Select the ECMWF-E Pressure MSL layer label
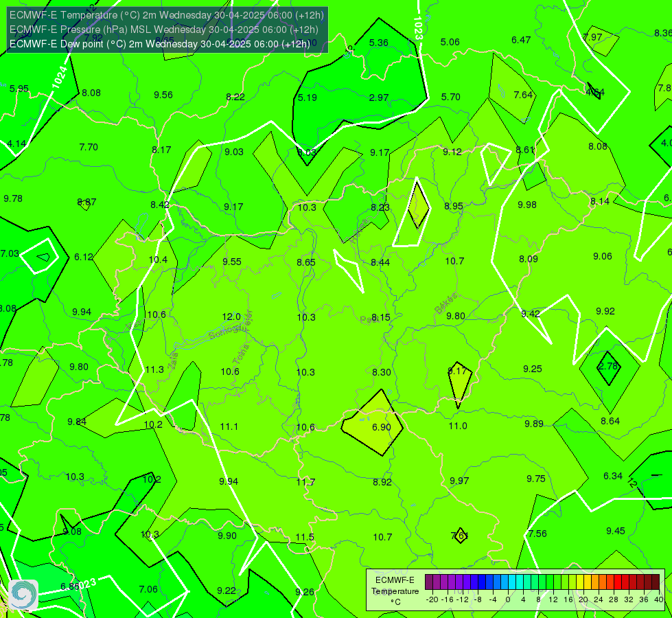 tap(164, 30)
